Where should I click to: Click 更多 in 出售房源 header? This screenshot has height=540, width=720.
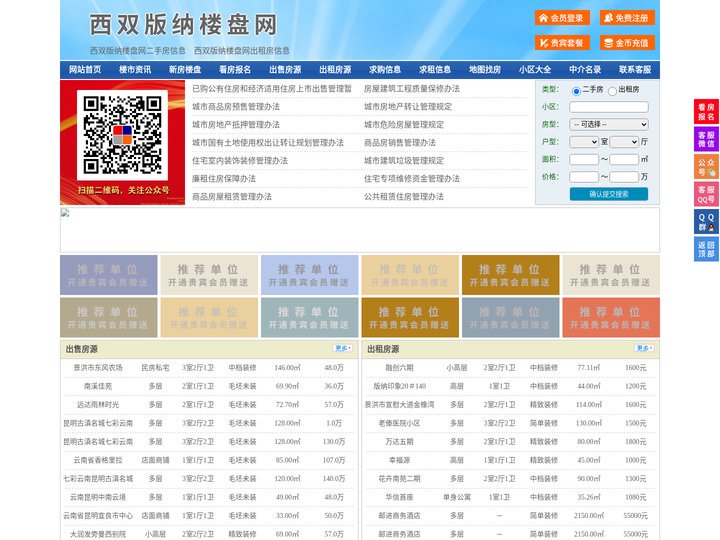pos(343,349)
